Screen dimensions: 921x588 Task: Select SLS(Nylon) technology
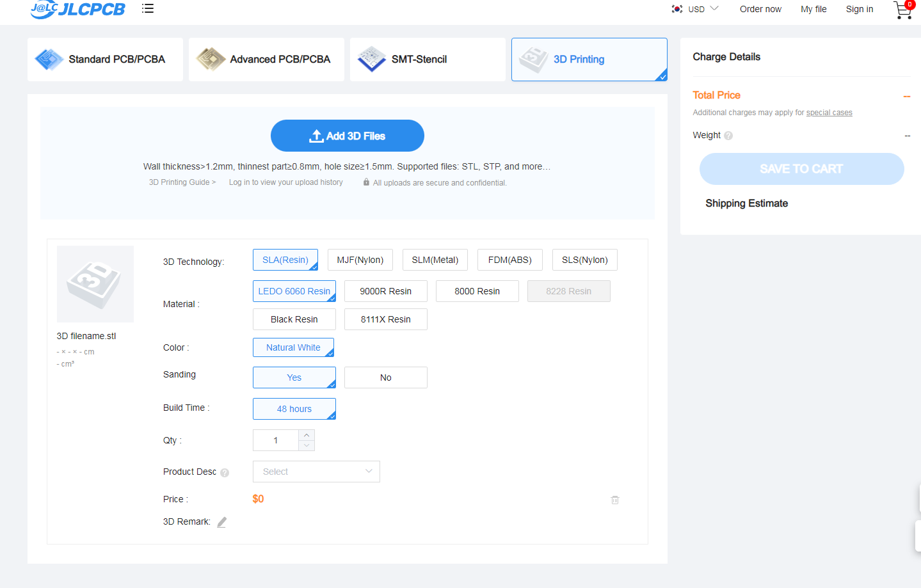(x=585, y=260)
